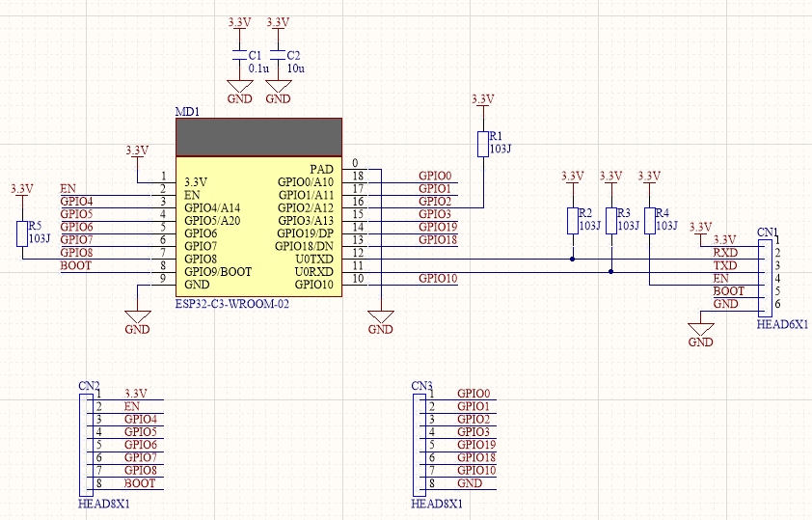Viewport: 812px width, 520px height.
Task: Select resistor R3 symbol body
Action: pos(611,221)
